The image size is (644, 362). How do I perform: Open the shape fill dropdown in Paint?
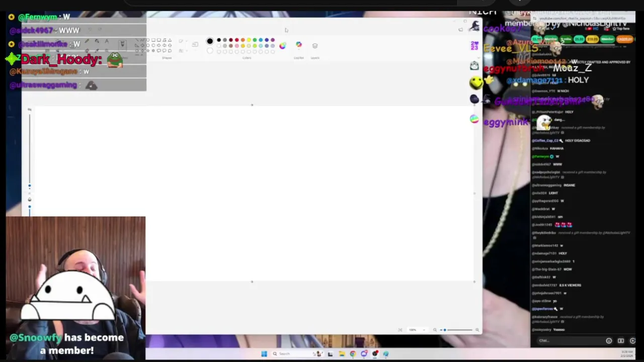183,51
